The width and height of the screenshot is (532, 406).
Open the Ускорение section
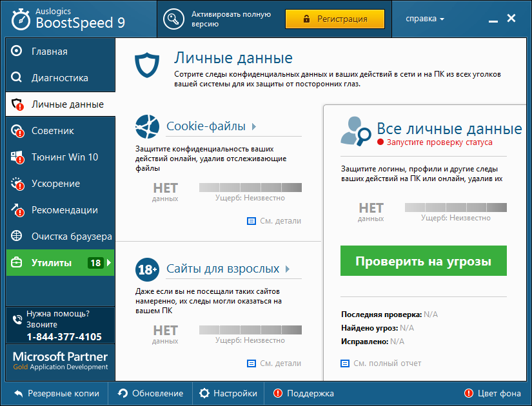(x=61, y=184)
